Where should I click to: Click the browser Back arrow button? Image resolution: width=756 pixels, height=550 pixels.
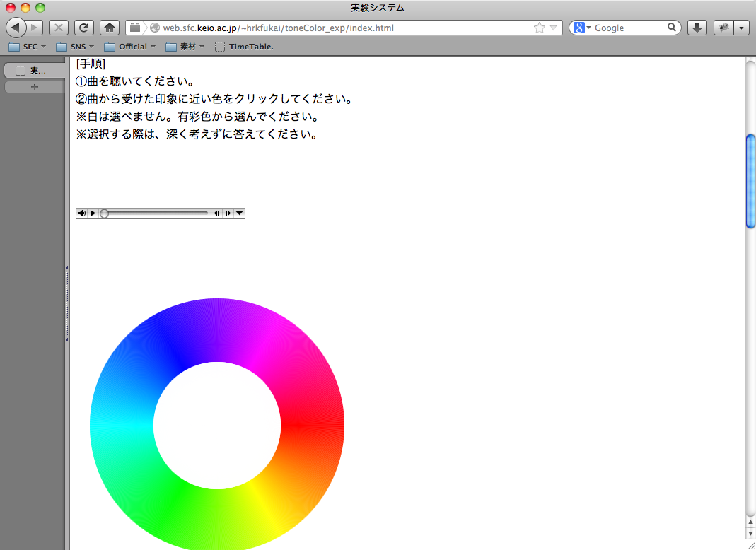pos(16,28)
